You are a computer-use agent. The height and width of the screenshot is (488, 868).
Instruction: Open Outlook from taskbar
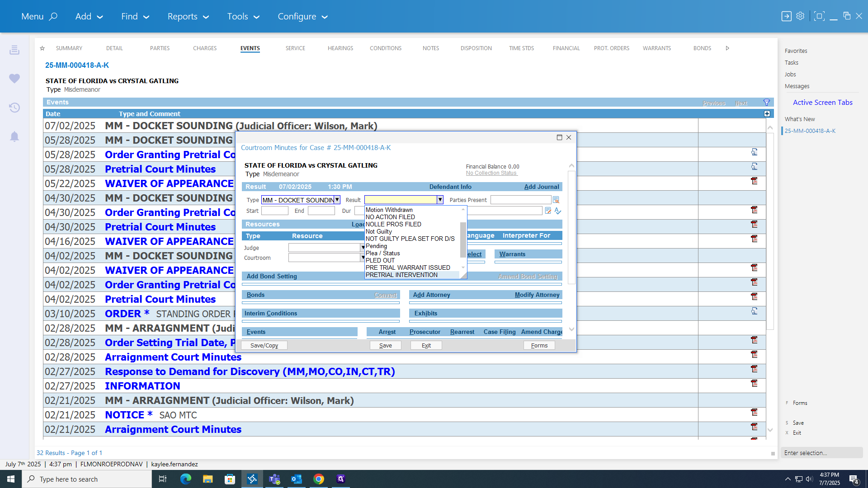(x=297, y=479)
